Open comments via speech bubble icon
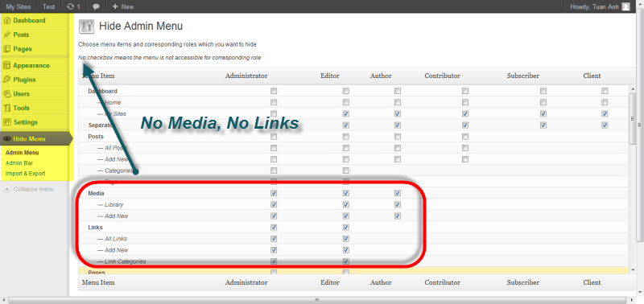Image resolution: width=644 pixels, height=304 pixels. click(x=96, y=7)
